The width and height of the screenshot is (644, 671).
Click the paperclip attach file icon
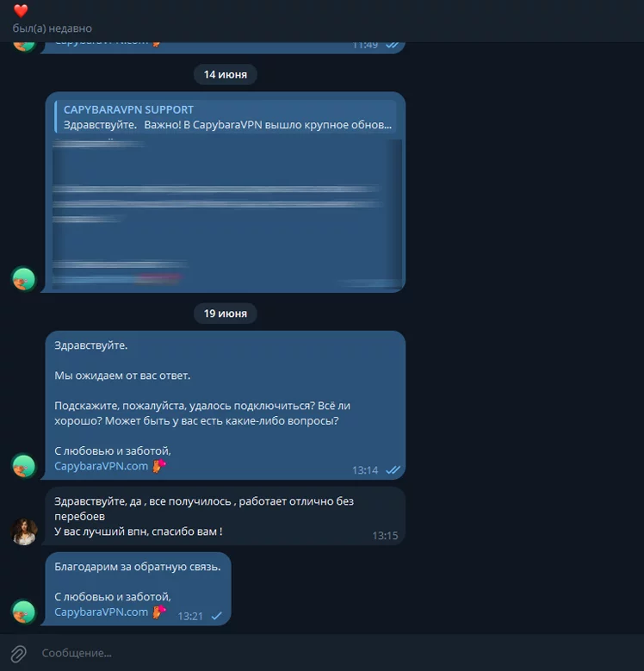(x=18, y=654)
